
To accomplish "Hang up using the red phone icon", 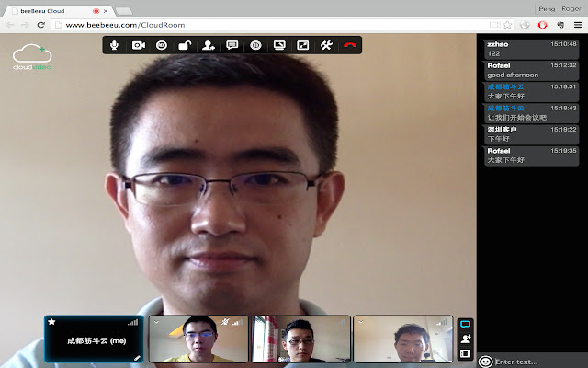I will pyautogui.click(x=350, y=45).
